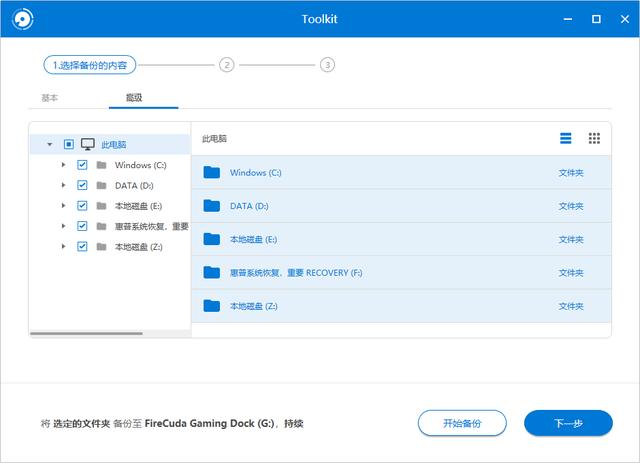Open 本地磁盘 (E:) in file list
Screen dimensions: 640x463
[401, 239]
